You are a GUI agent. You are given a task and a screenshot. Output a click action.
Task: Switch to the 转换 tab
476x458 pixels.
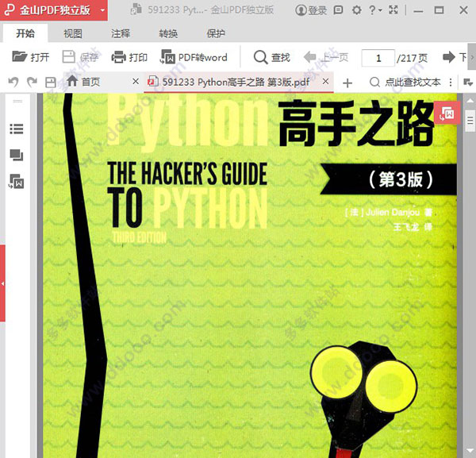[x=168, y=33]
